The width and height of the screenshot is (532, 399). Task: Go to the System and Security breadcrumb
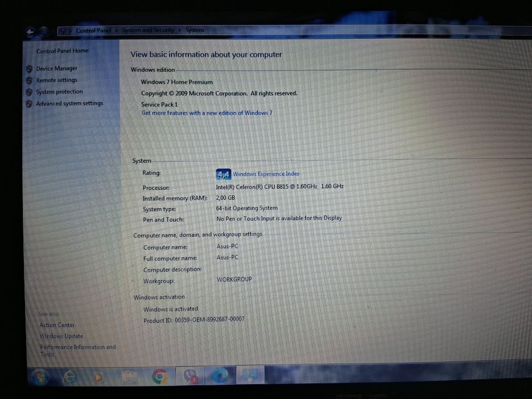(148, 30)
